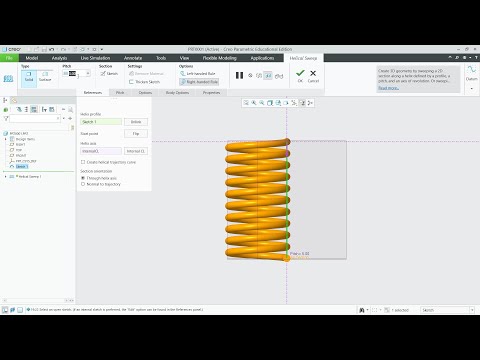Screen dimensions: 480x360
Task: Click the Flip start point button
Action: click(x=136, y=134)
